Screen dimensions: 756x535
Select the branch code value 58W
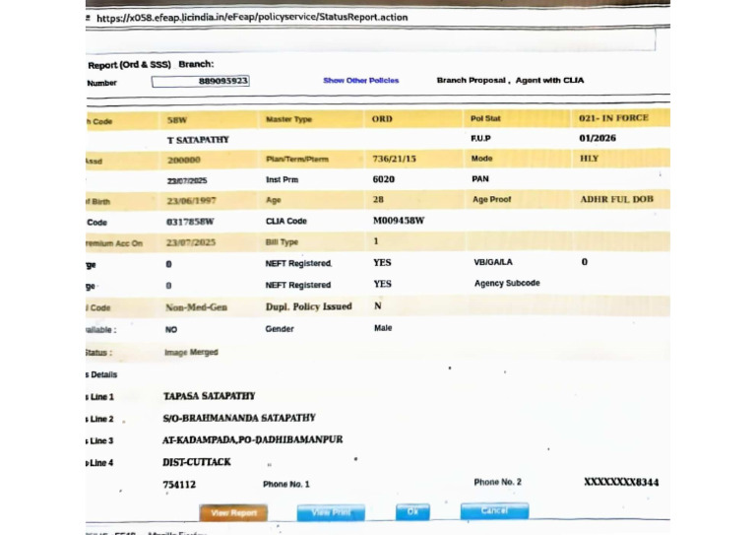[177, 120]
